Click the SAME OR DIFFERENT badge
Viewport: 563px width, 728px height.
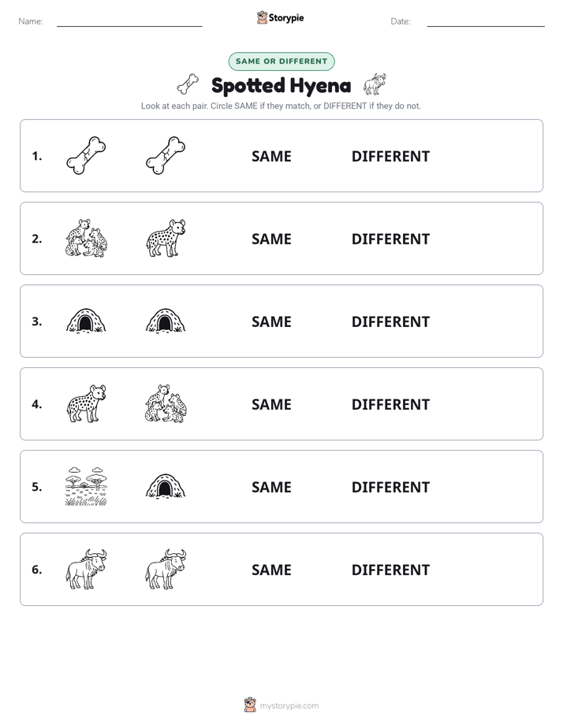point(281,61)
